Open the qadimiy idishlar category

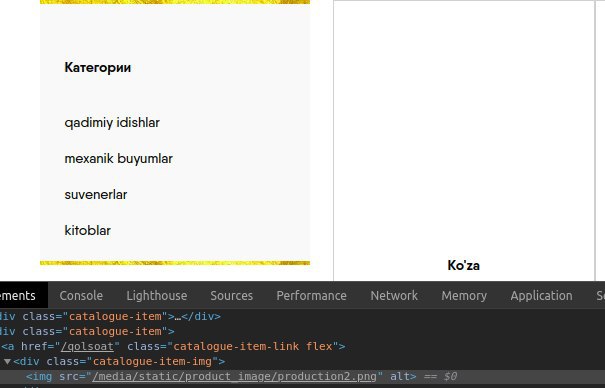tap(112, 123)
